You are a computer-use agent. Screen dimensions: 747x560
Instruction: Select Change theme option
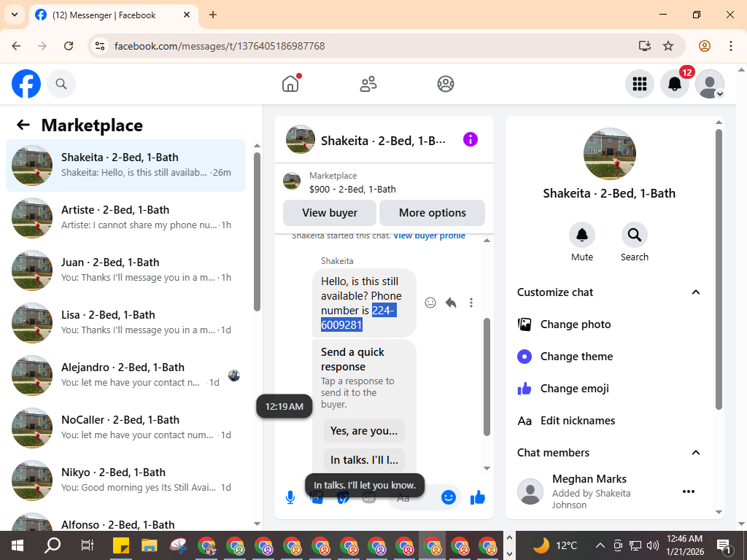coord(611,356)
